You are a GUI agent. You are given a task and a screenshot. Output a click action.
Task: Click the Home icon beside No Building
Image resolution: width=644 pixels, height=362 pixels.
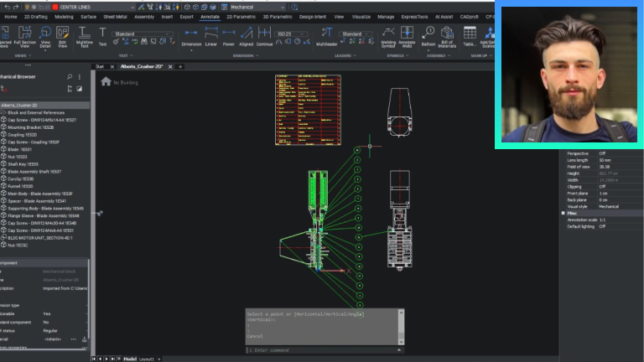click(x=106, y=81)
